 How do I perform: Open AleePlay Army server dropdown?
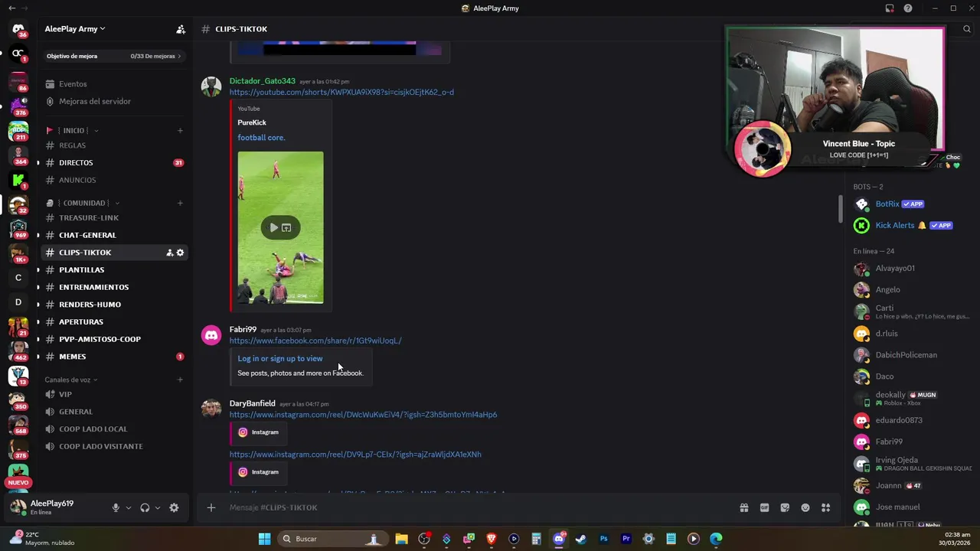coord(75,29)
